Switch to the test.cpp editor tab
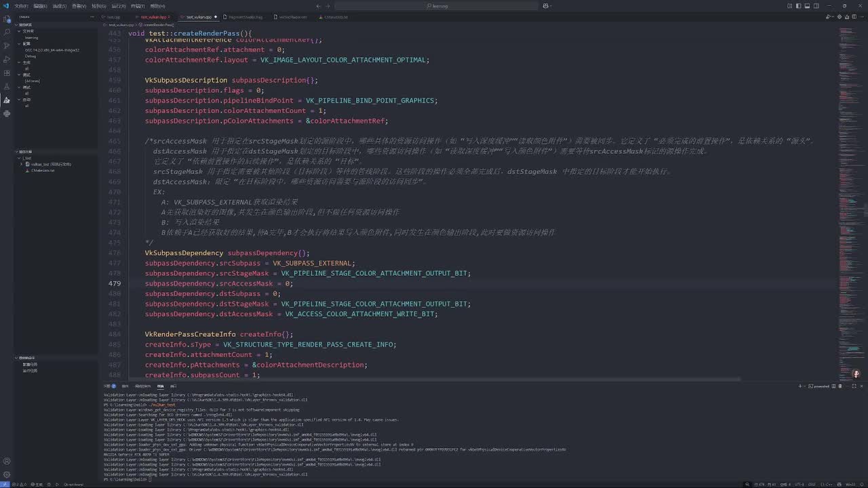This screenshot has width=868, height=488. (113, 16)
